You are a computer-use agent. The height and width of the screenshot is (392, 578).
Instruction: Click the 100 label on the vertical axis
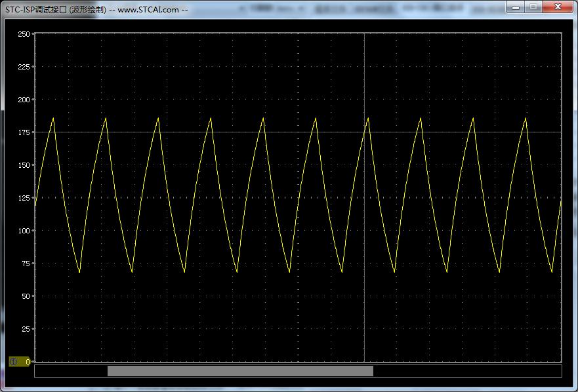click(x=24, y=231)
